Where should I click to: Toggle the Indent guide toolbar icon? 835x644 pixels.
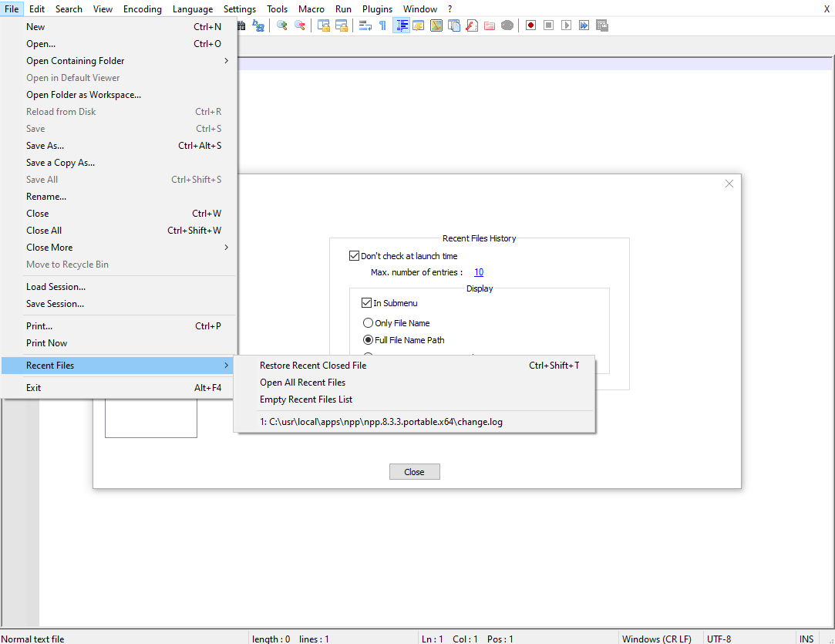click(401, 25)
